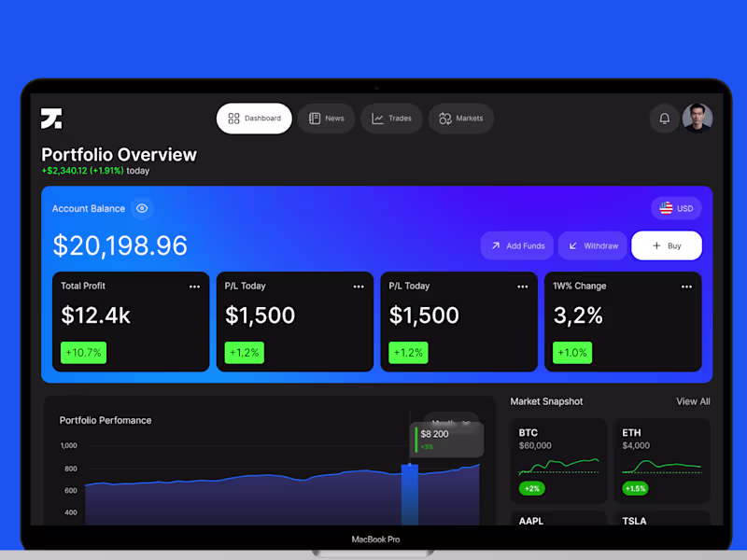747x560 pixels.
Task: Open the ETH market card
Action: pyautogui.click(x=662, y=461)
